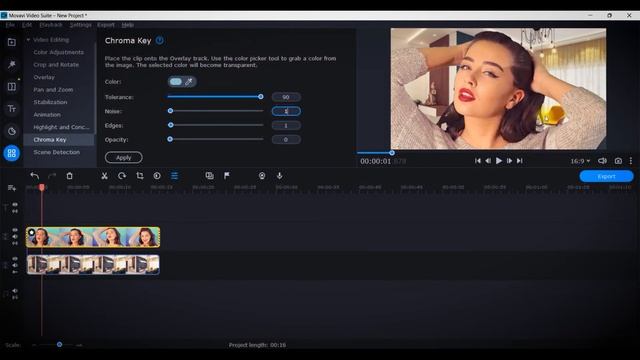640x360 pixels.
Task: Select the overlay clip of the woman
Action: coord(93,237)
